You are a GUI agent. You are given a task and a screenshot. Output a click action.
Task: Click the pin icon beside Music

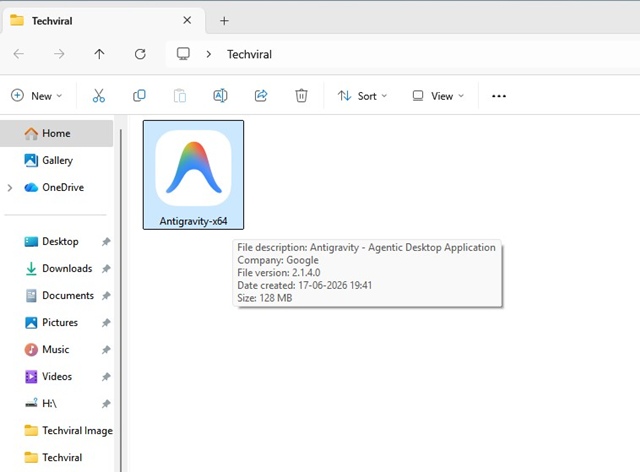coord(106,350)
